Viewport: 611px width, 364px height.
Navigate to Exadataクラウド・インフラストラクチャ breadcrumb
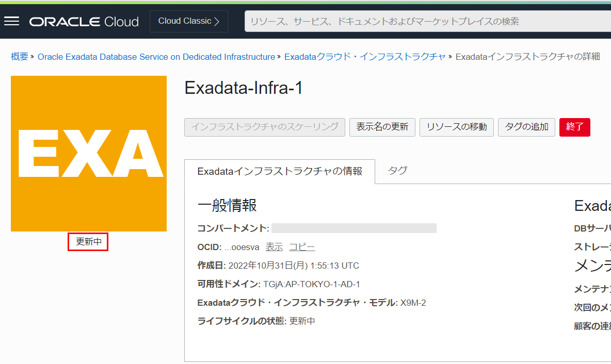365,57
